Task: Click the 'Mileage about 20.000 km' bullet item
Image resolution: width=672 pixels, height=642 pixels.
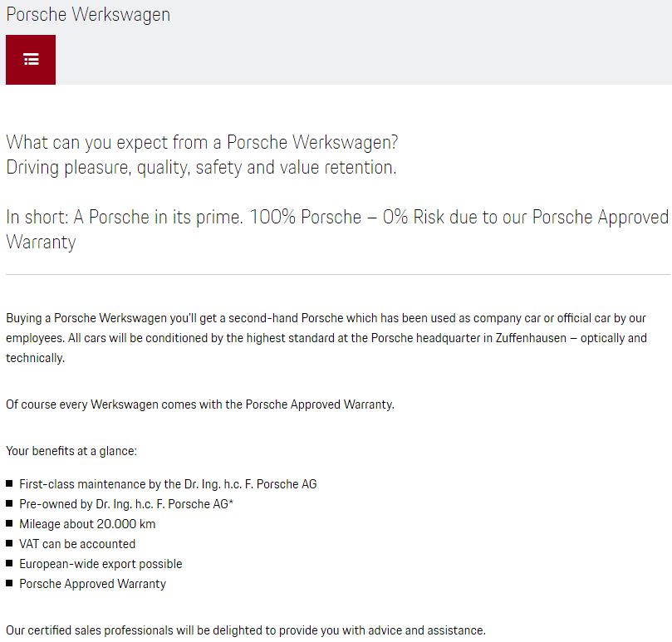Action: pos(87,524)
